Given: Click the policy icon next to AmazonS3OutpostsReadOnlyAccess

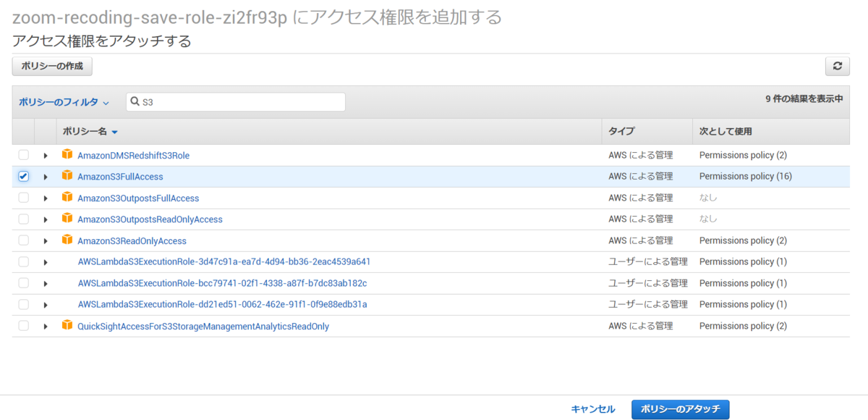Looking at the screenshot, I should click(67, 219).
